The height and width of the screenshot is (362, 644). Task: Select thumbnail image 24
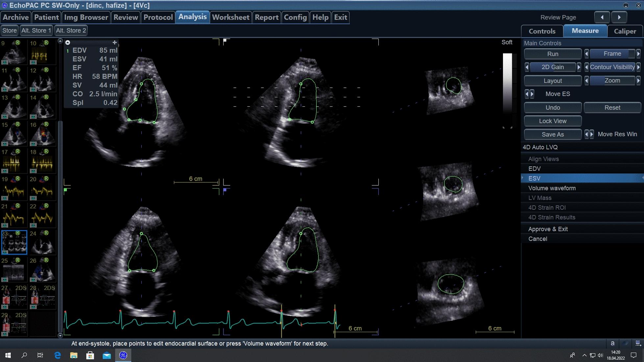click(42, 243)
